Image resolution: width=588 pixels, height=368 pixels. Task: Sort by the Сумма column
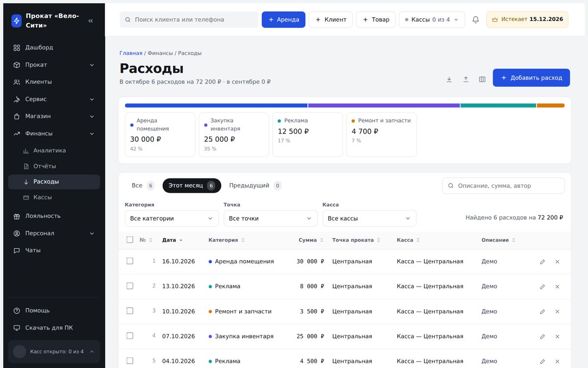[x=311, y=240]
